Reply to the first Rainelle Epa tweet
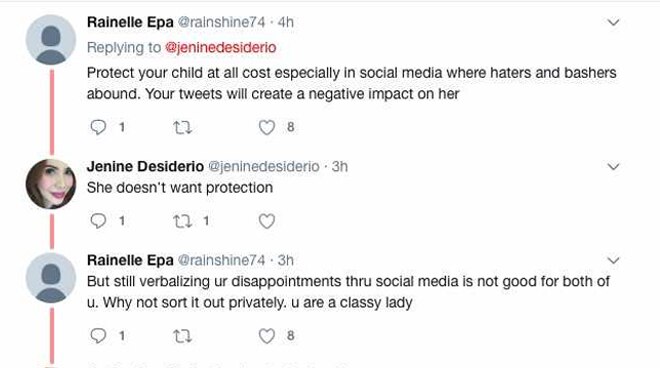 [x=98, y=127]
